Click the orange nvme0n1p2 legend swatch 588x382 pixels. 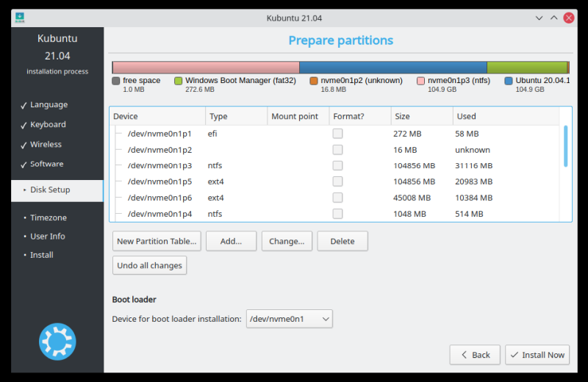314,81
